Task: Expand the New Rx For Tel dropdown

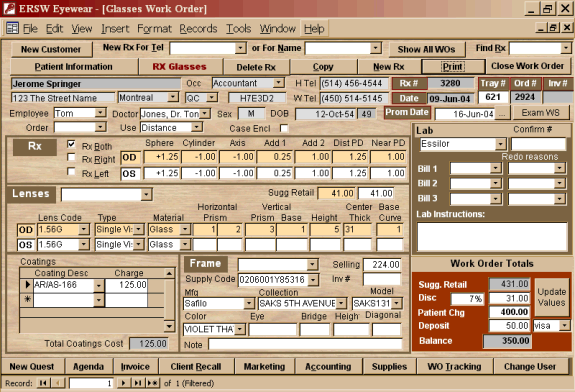Action: pyautogui.click(x=241, y=48)
